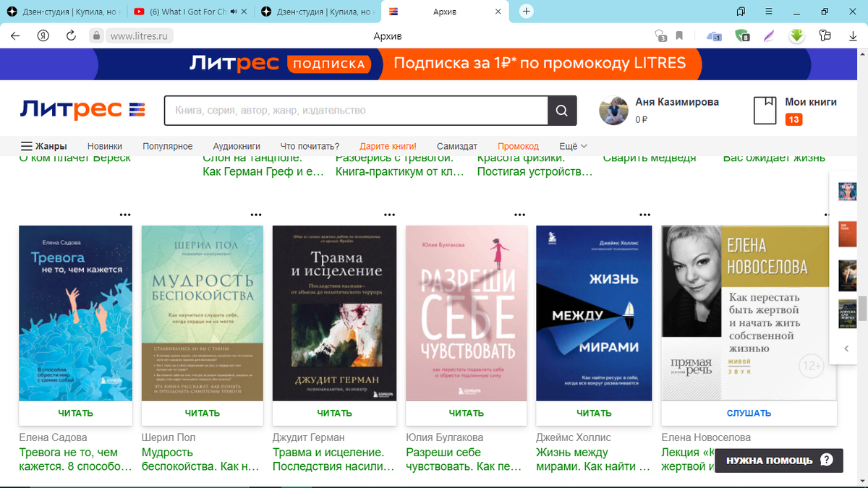This screenshot has width=868, height=488.
Task: Open new tab with plus button
Action: pos(527,12)
